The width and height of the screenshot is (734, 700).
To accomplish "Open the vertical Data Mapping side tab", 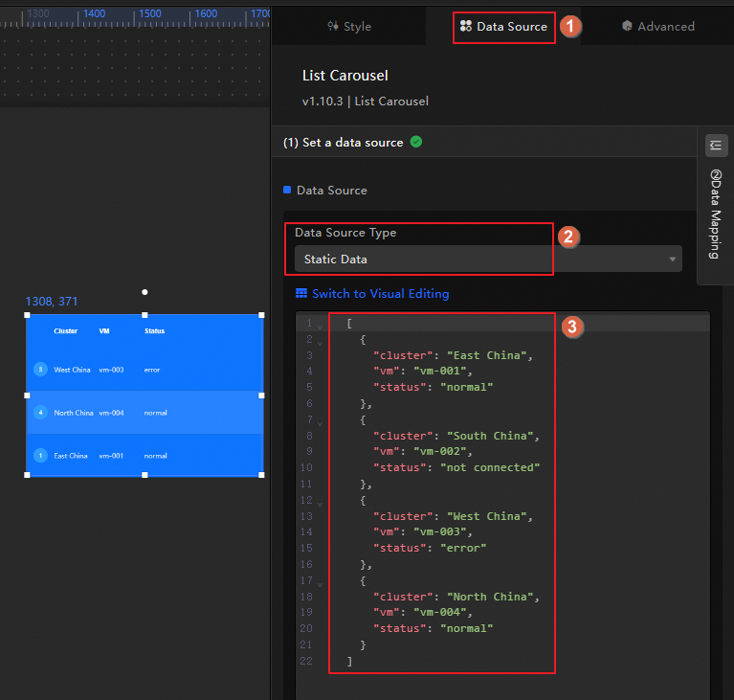I will pyautogui.click(x=716, y=215).
